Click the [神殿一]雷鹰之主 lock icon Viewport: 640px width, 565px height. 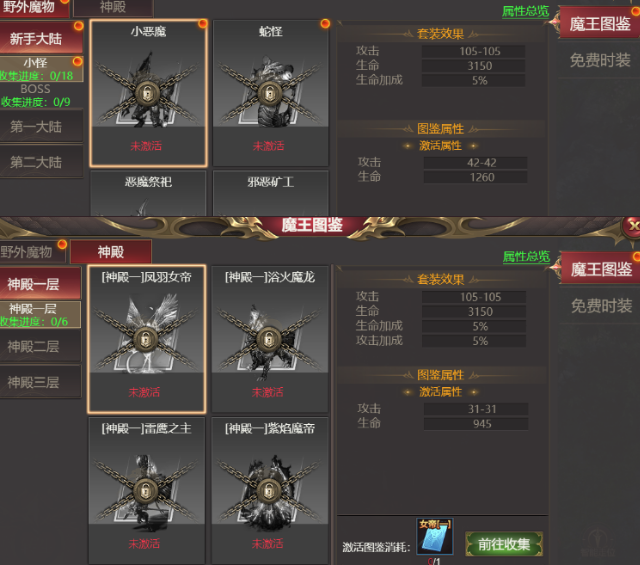pyautogui.click(x=146, y=490)
